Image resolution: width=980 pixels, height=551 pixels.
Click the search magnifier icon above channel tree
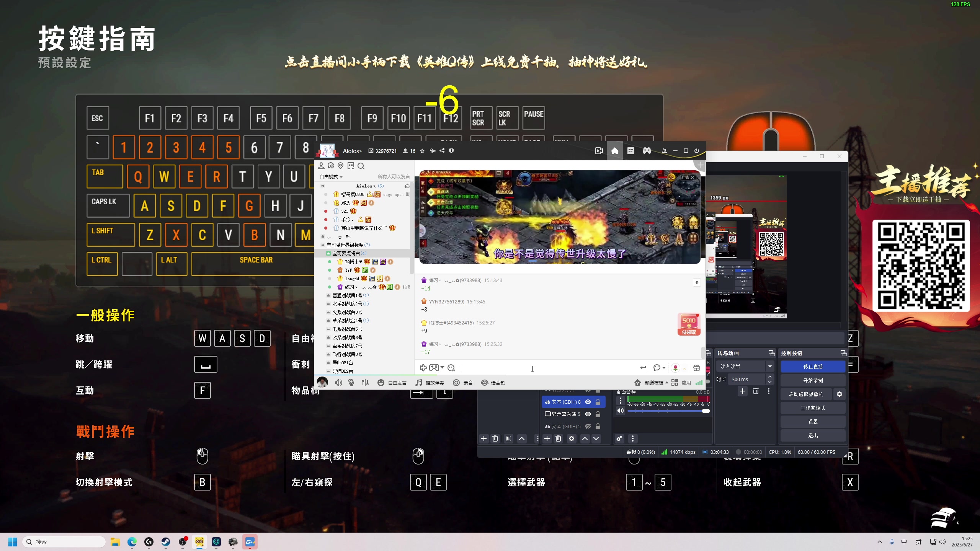pos(361,166)
